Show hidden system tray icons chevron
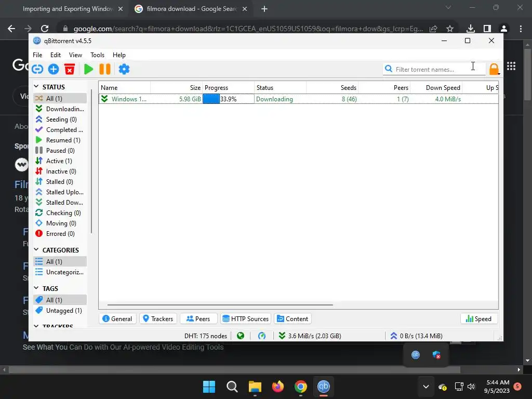The image size is (532, 399). (426, 387)
